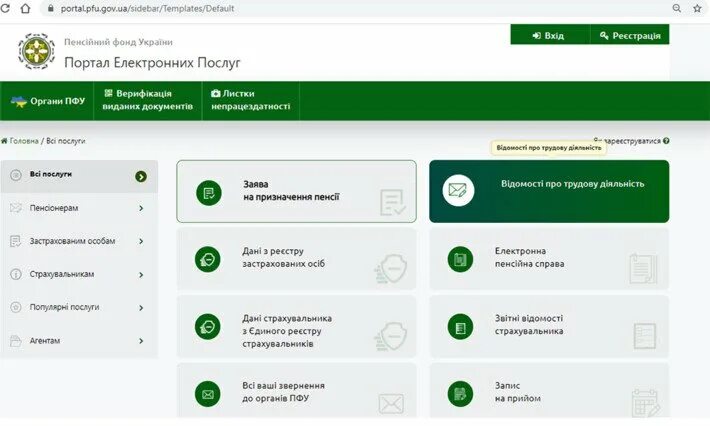Open Електронна пенсійна справа service card

click(x=549, y=259)
